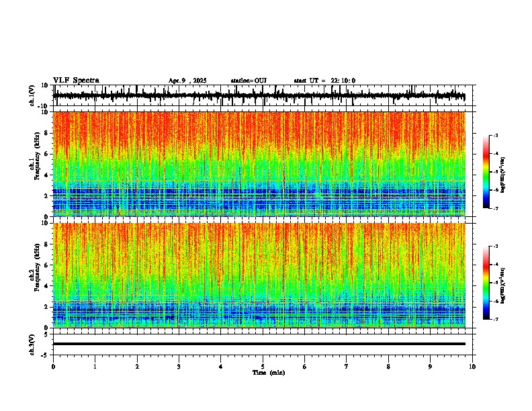This screenshot has width=532, height=411.
Task: Click the "-5" label on ch.2 colorbar
Action: (495, 283)
